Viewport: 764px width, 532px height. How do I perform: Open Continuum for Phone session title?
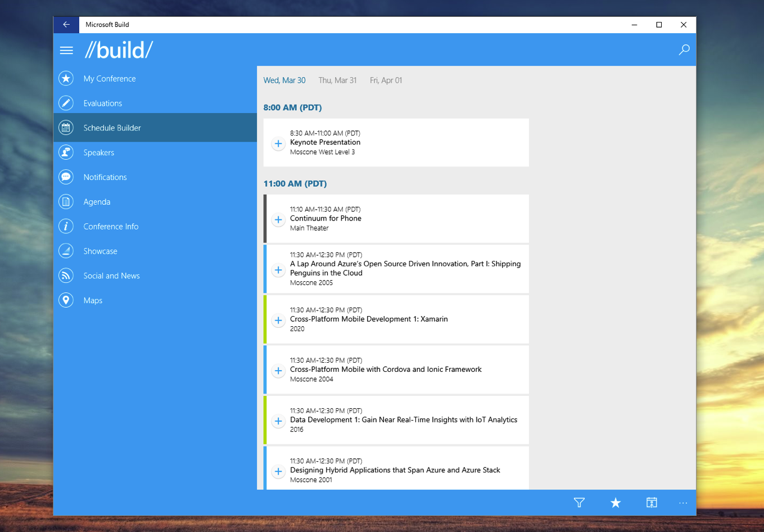[x=326, y=218]
